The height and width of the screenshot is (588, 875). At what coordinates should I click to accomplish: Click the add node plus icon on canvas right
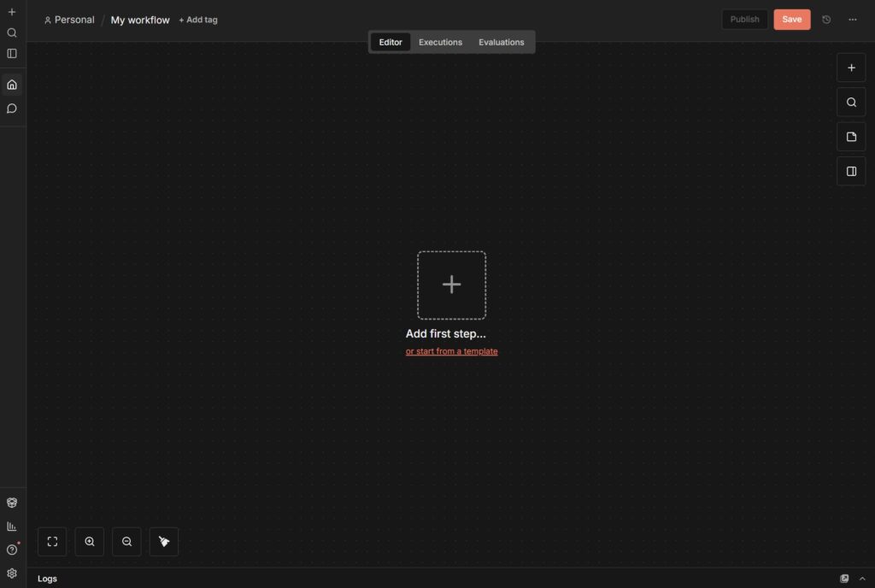tap(850, 68)
